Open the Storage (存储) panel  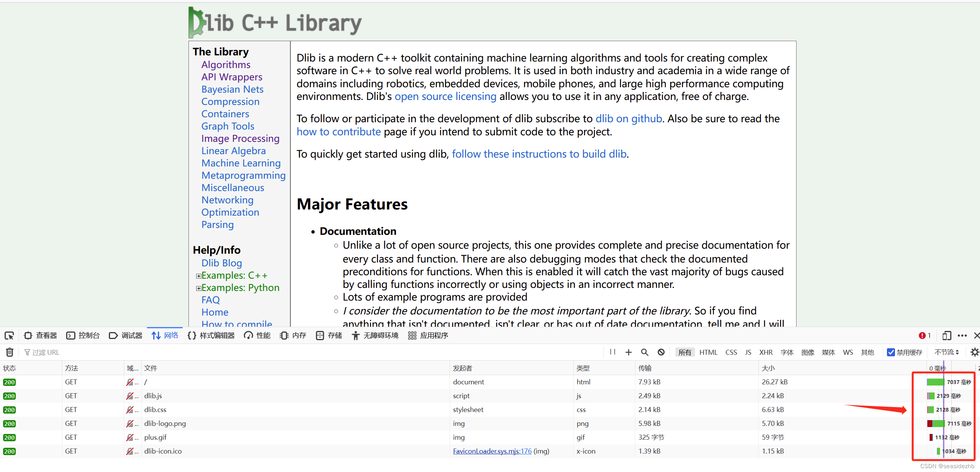pos(329,336)
